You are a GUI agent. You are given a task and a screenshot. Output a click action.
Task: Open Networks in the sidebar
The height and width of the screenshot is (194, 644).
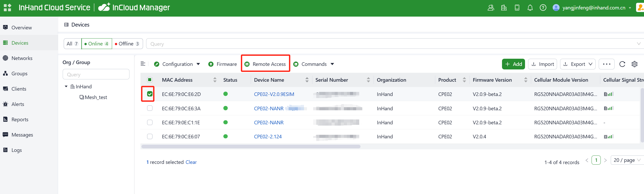click(22, 58)
